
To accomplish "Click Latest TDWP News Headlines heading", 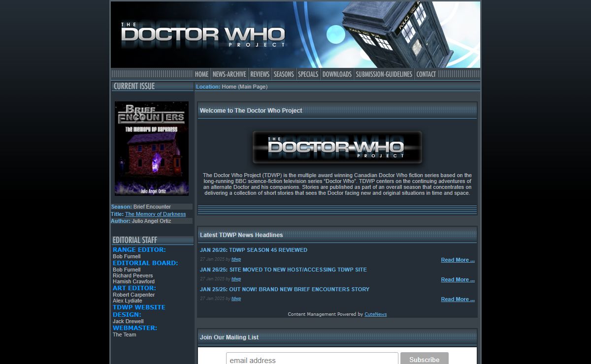I will (x=241, y=235).
